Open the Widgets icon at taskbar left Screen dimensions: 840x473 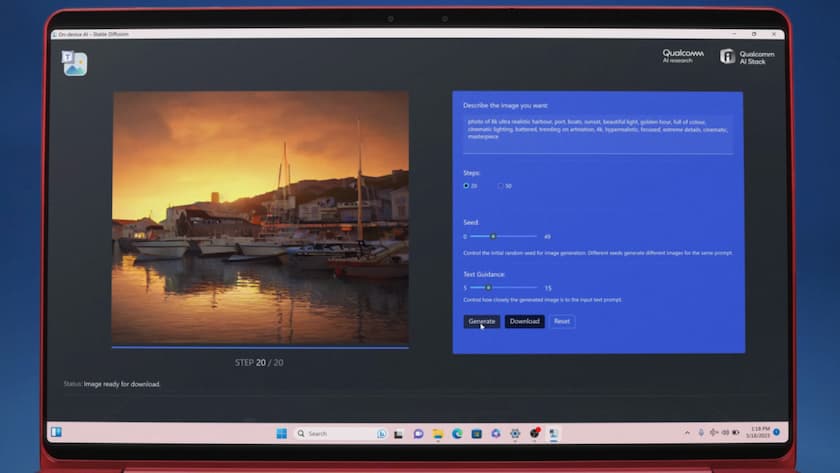click(x=56, y=432)
